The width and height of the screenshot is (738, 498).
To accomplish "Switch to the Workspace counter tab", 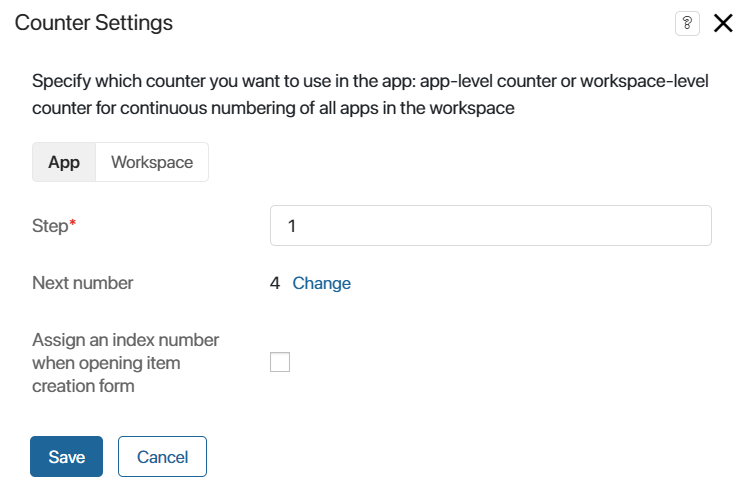I will 152,162.
